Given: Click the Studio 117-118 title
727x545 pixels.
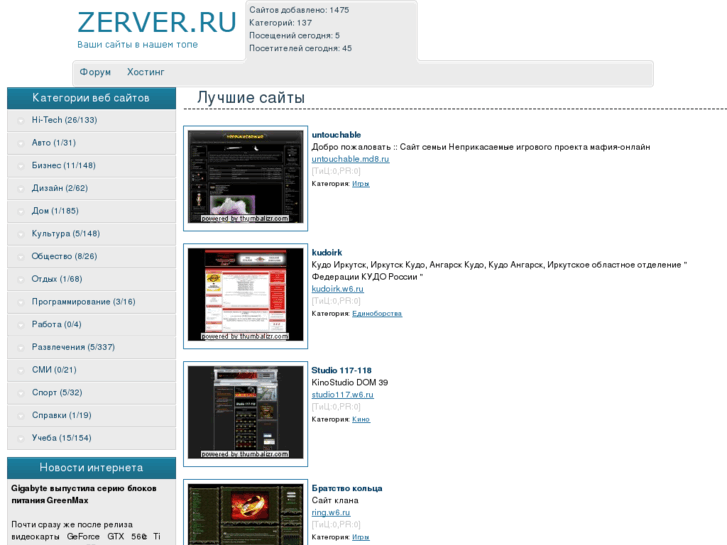Looking at the screenshot, I should pyautogui.click(x=342, y=371).
